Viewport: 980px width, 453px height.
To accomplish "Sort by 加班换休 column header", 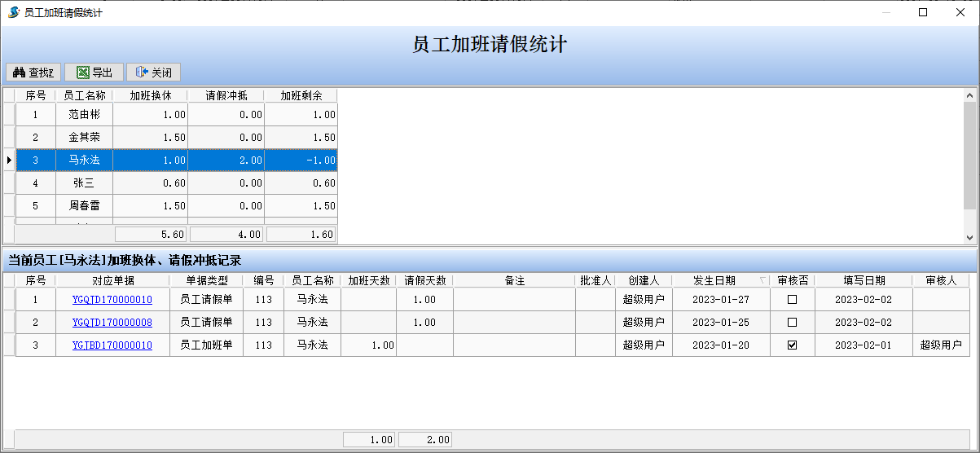I will pos(150,95).
